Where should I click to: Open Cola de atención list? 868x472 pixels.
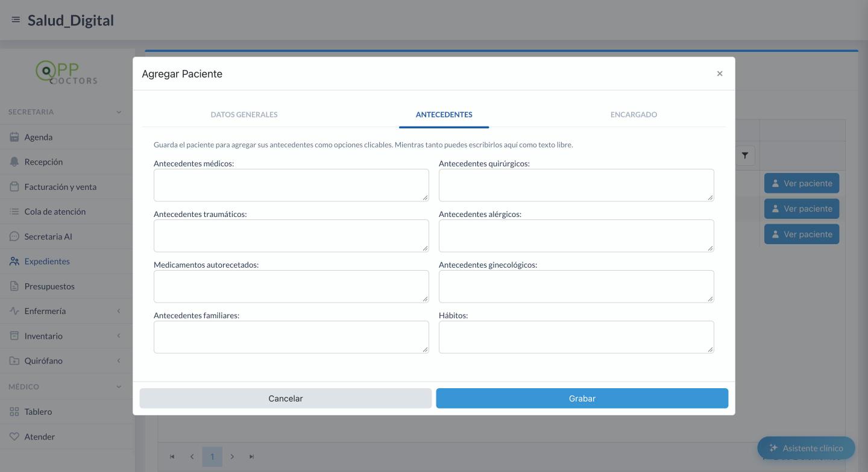[68, 212]
